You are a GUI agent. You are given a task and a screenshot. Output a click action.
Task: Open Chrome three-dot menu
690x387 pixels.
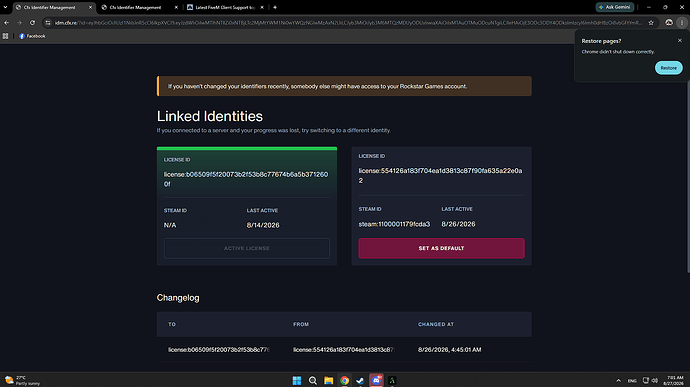tap(682, 22)
